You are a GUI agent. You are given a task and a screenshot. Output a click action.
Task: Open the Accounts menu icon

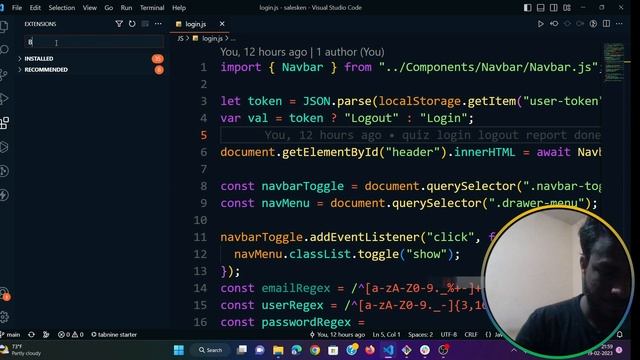click(4, 293)
